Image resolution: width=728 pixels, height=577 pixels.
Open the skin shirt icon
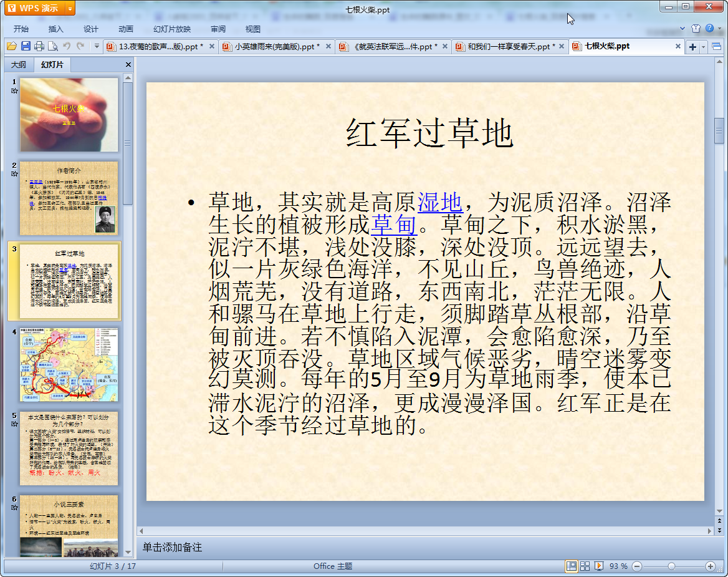coord(696,28)
